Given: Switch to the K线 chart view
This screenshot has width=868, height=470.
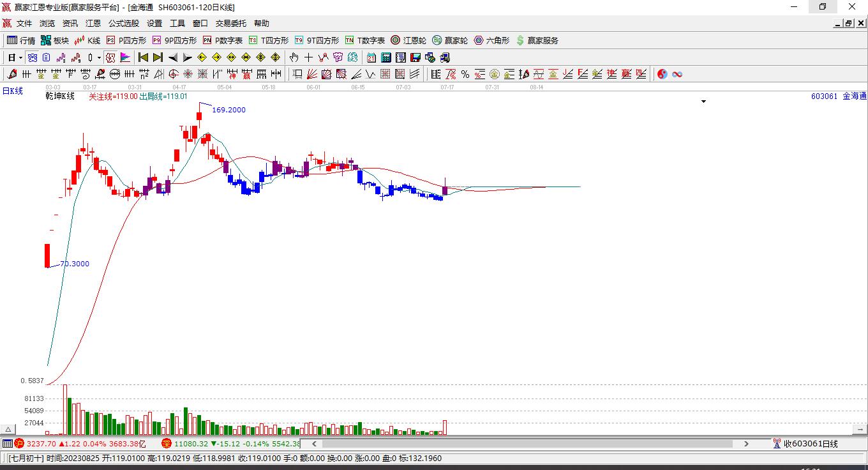Looking at the screenshot, I should (x=87, y=40).
